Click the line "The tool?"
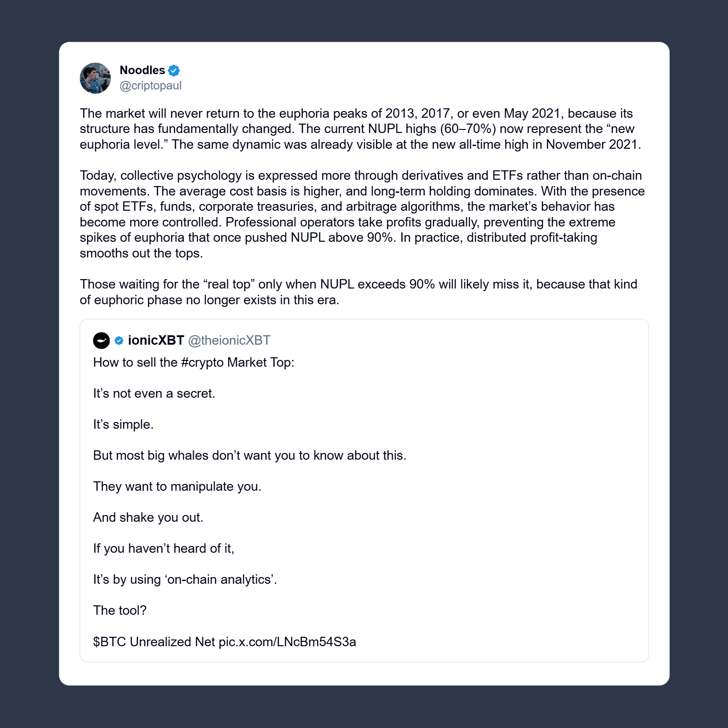 click(x=120, y=611)
